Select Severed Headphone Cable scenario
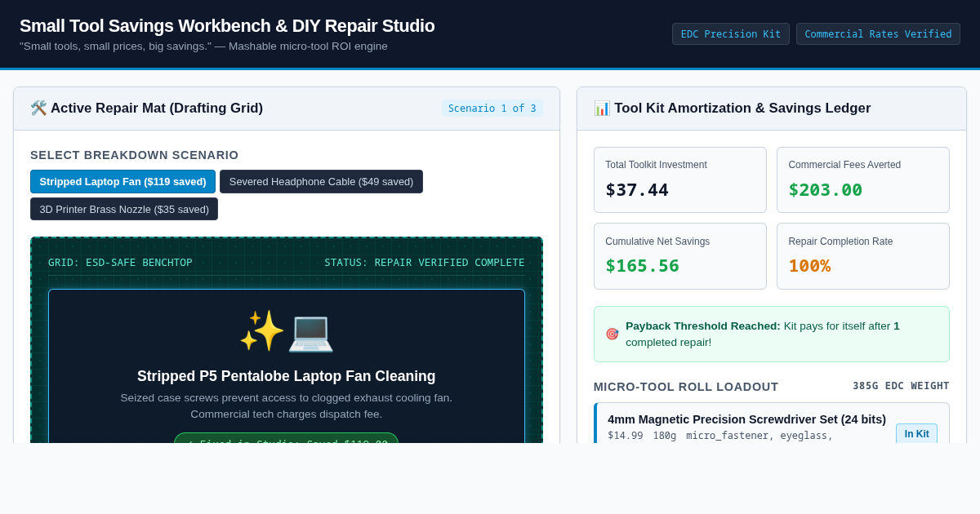 pos(321,181)
